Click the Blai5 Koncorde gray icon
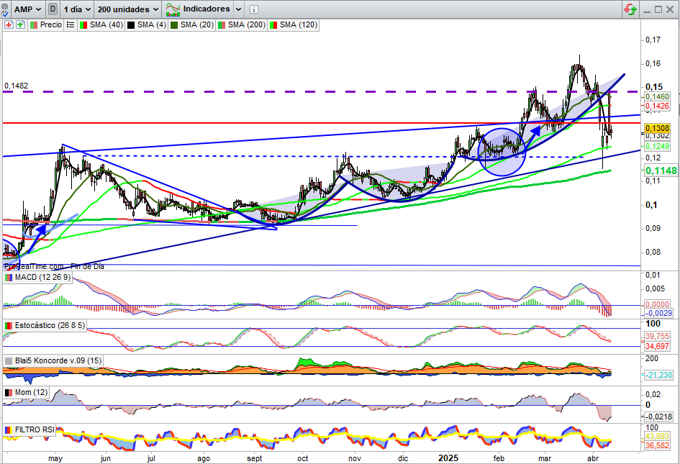680x464 pixels. pyautogui.click(x=8, y=361)
